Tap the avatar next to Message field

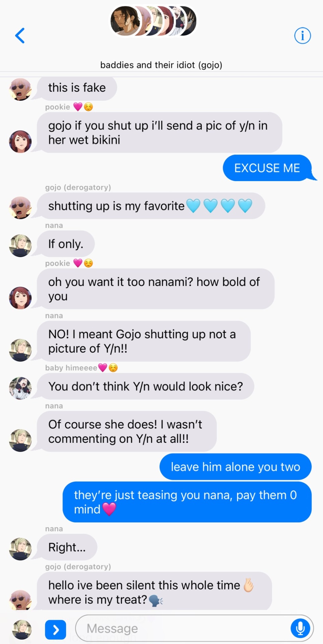tap(22, 630)
